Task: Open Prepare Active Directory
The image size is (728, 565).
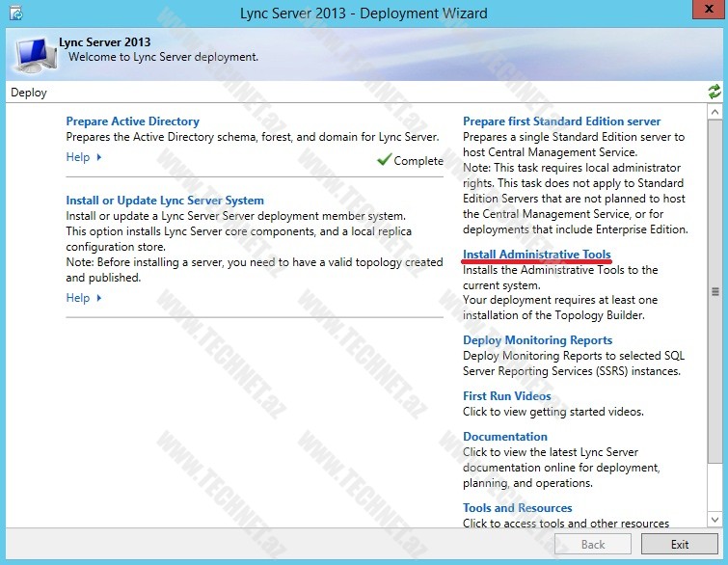Action: tap(132, 121)
